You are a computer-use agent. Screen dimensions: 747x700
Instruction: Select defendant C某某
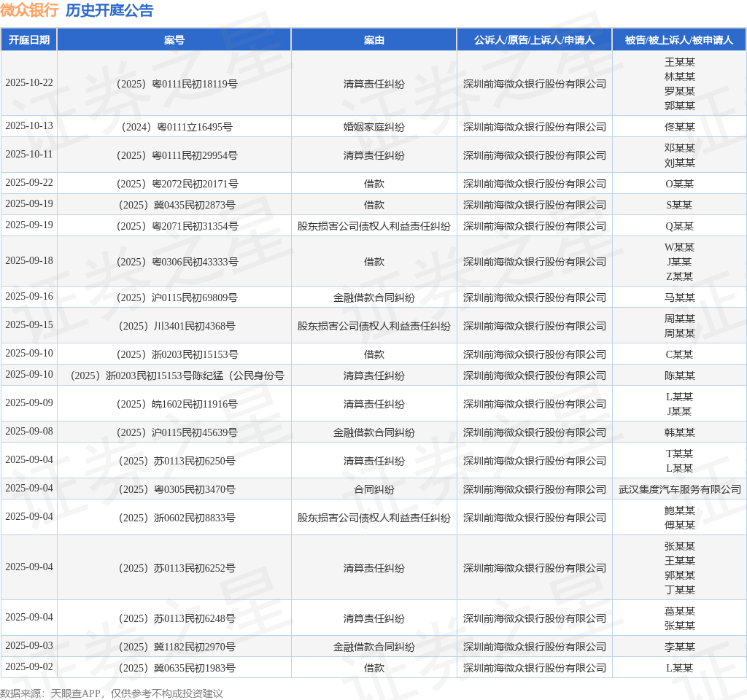click(679, 354)
